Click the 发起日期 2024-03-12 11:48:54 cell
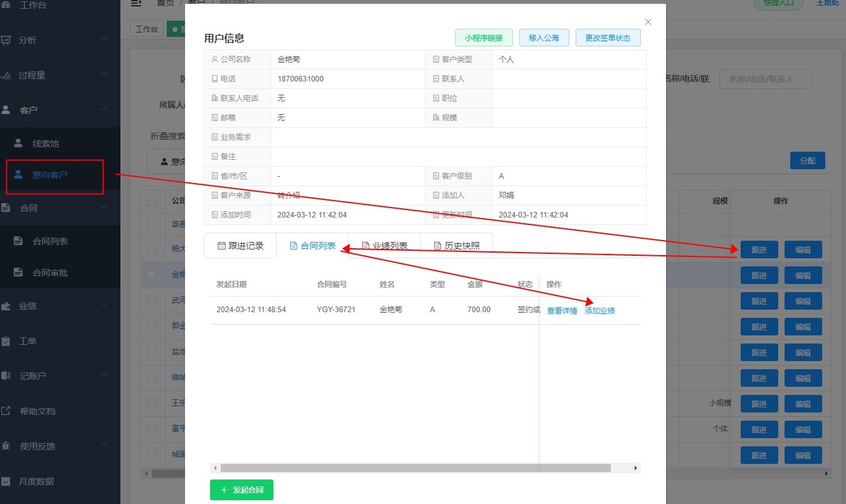The height and width of the screenshot is (504, 846). pos(251,310)
